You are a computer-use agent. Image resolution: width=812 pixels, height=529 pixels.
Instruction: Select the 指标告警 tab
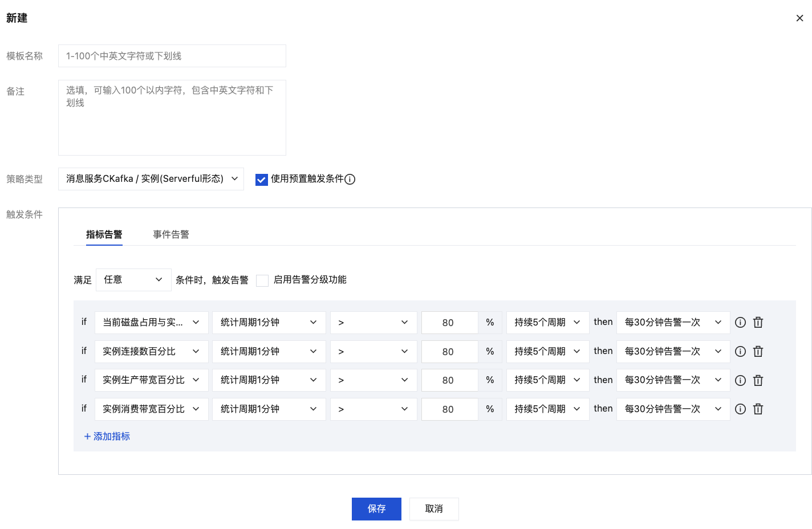(x=104, y=235)
